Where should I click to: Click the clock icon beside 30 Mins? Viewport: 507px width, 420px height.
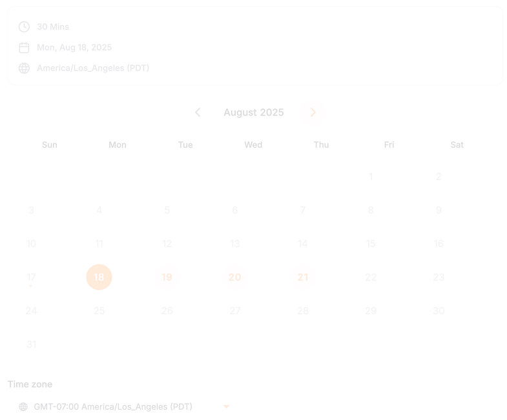point(24,27)
